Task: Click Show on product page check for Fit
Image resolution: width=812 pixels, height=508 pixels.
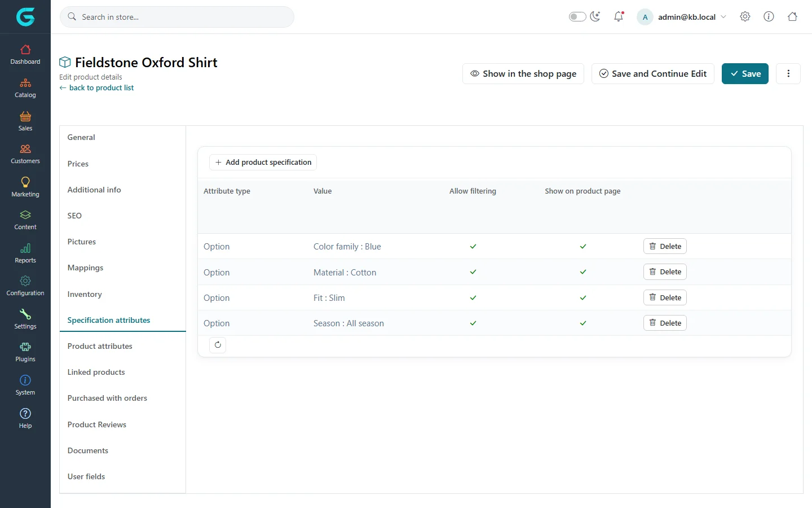Action: (583, 298)
